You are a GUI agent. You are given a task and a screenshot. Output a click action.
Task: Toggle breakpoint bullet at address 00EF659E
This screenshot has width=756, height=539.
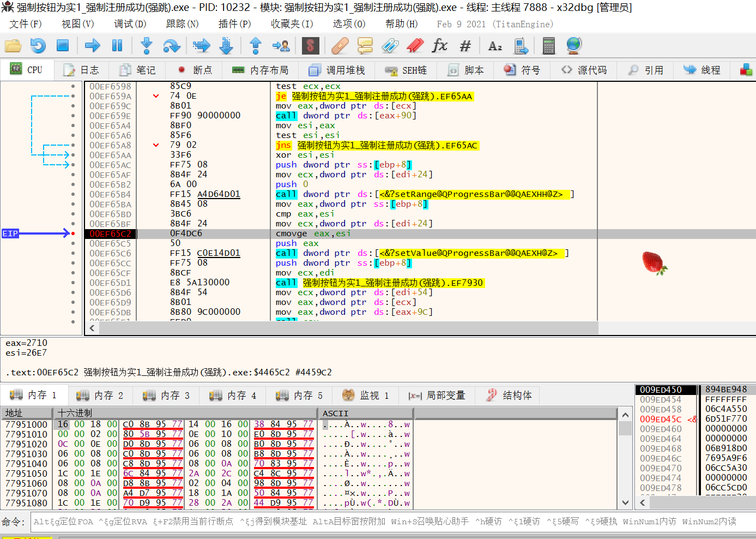click(x=73, y=116)
